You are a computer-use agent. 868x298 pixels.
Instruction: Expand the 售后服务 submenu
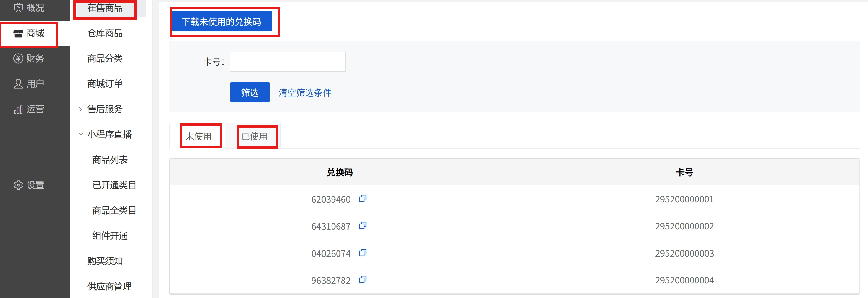pos(104,109)
